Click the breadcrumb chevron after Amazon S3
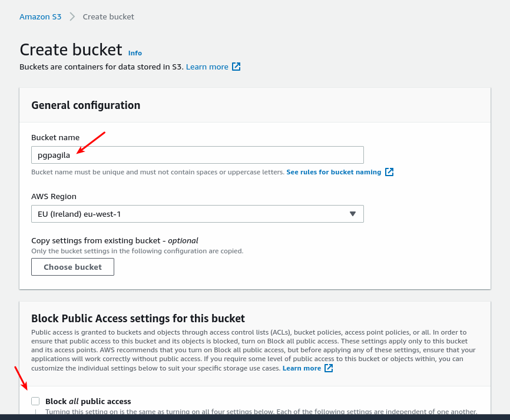The image size is (510, 420). (72, 16)
